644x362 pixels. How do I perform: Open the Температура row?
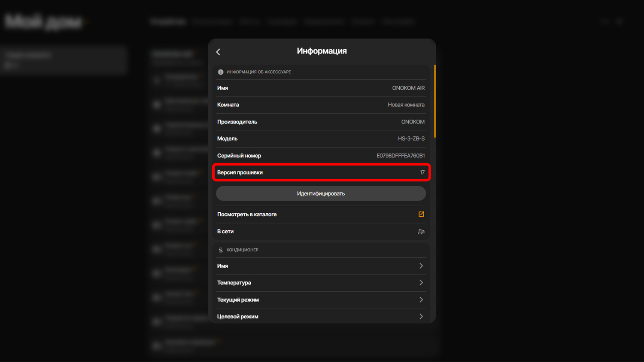pyautogui.click(x=321, y=283)
